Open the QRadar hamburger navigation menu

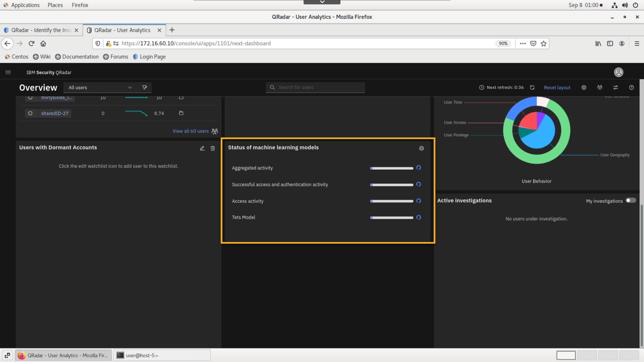coord(8,72)
